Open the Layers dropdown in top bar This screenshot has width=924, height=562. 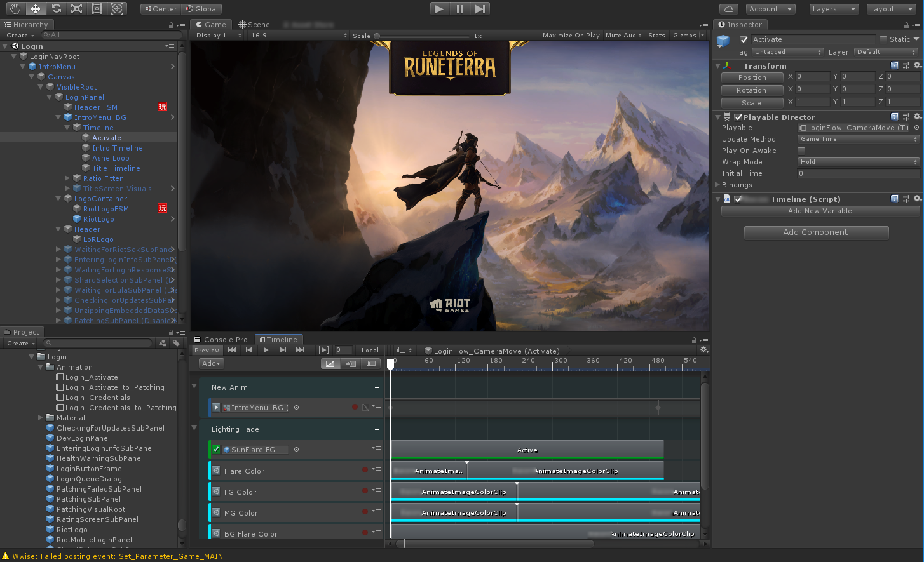(x=834, y=9)
